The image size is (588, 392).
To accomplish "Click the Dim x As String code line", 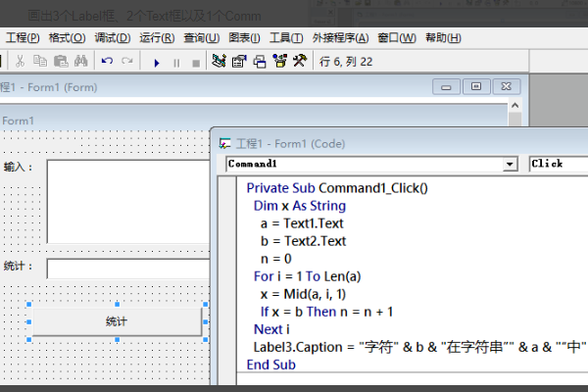I will tap(299, 206).
